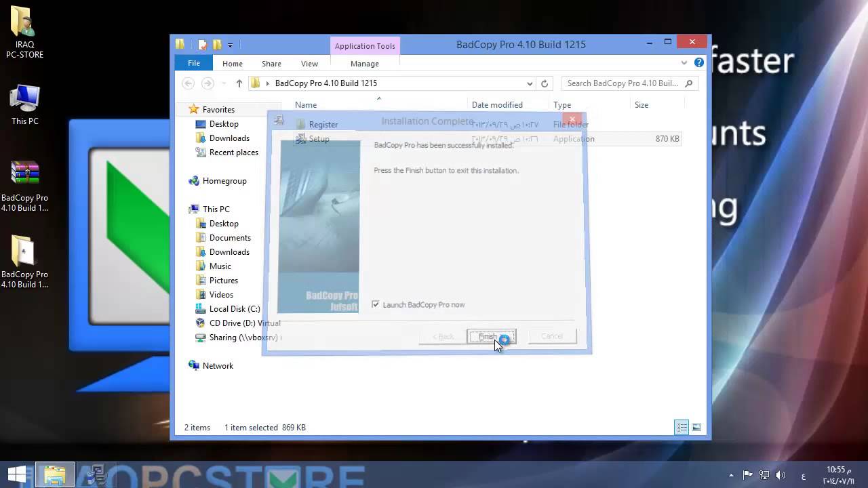Click Properties icon in Quick Access toolbar
This screenshot has height=488, width=868.
coord(202,45)
